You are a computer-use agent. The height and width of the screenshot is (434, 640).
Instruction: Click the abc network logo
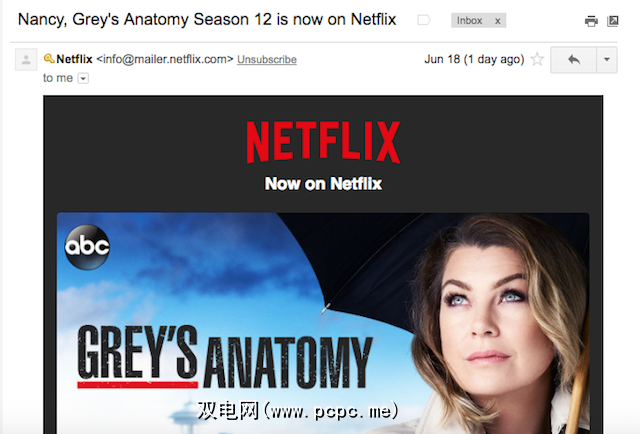[x=87, y=247]
